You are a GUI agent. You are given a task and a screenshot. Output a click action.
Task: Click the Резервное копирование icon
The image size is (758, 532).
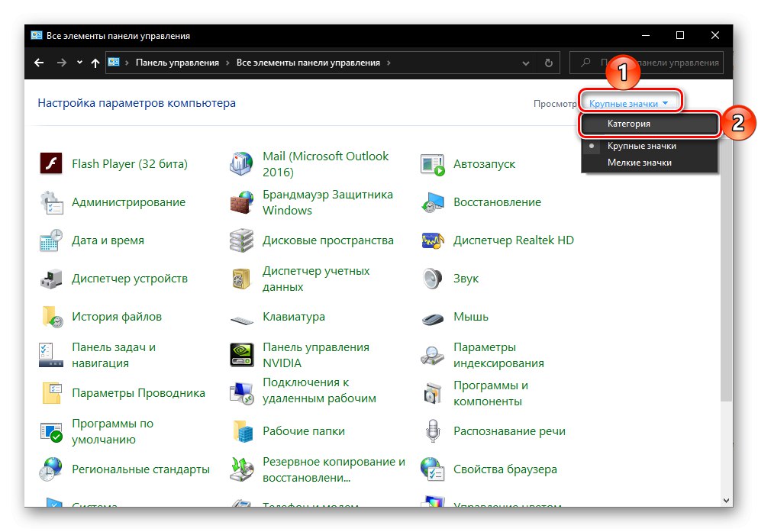coord(242,469)
